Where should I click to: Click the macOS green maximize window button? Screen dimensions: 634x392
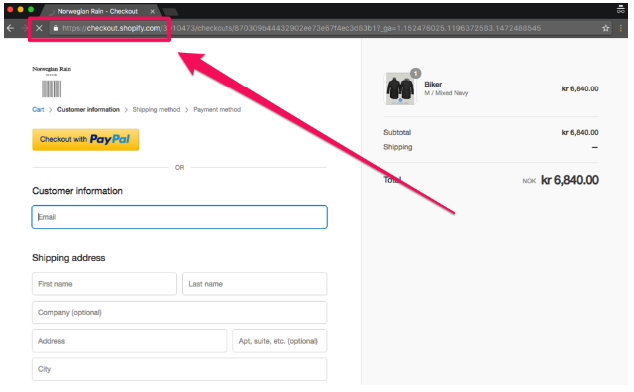pyautogui.click(x=31, y=9)
